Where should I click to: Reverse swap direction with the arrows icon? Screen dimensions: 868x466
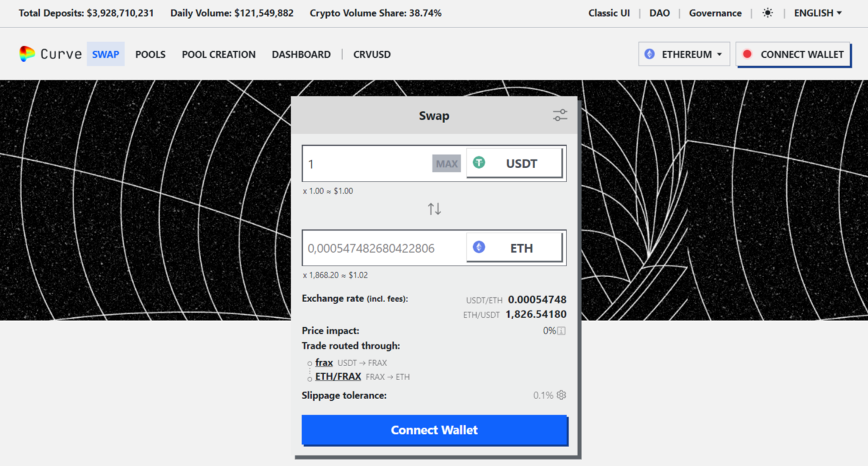coord(434,208)
